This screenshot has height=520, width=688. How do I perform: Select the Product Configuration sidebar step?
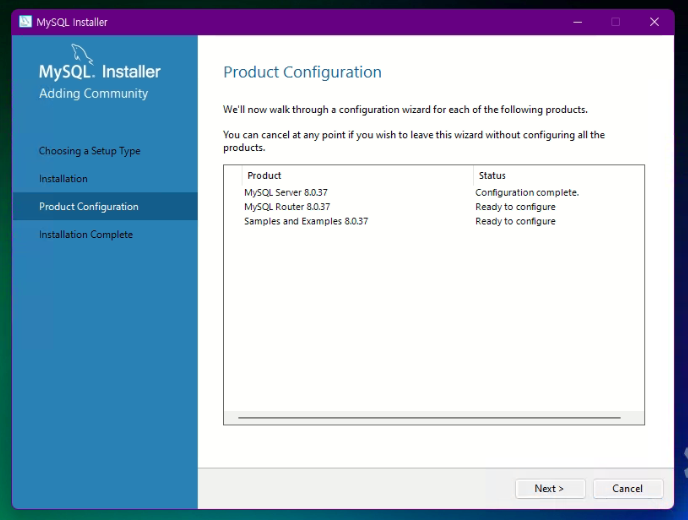105,206
